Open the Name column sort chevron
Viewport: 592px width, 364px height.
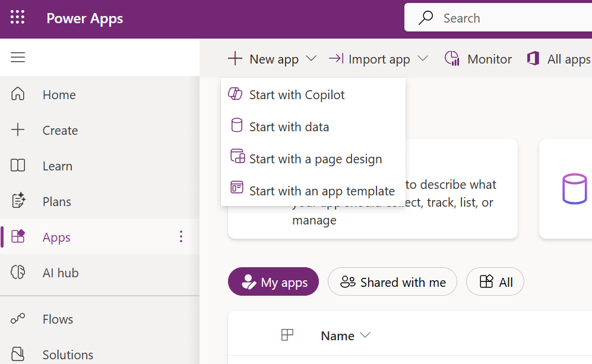365,335
